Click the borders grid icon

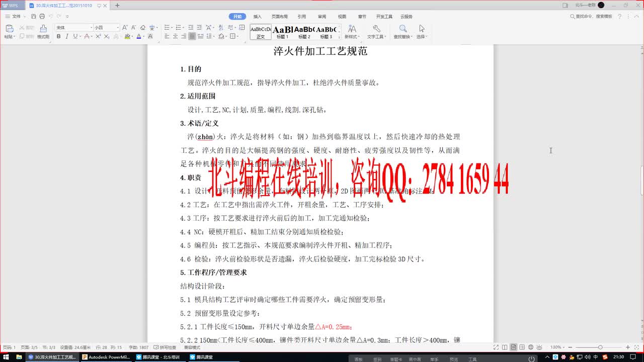click(232, 36)
